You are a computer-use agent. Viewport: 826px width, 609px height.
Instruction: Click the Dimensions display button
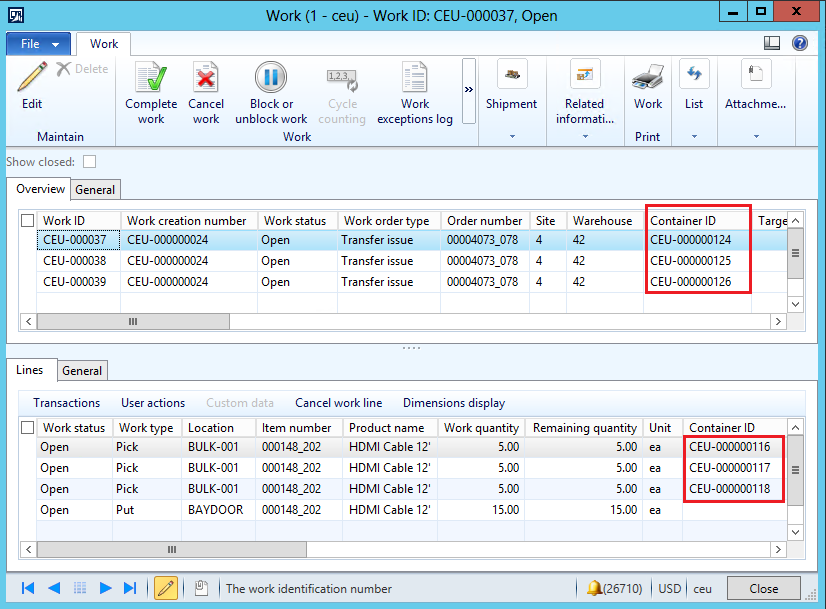coord(454,403)
